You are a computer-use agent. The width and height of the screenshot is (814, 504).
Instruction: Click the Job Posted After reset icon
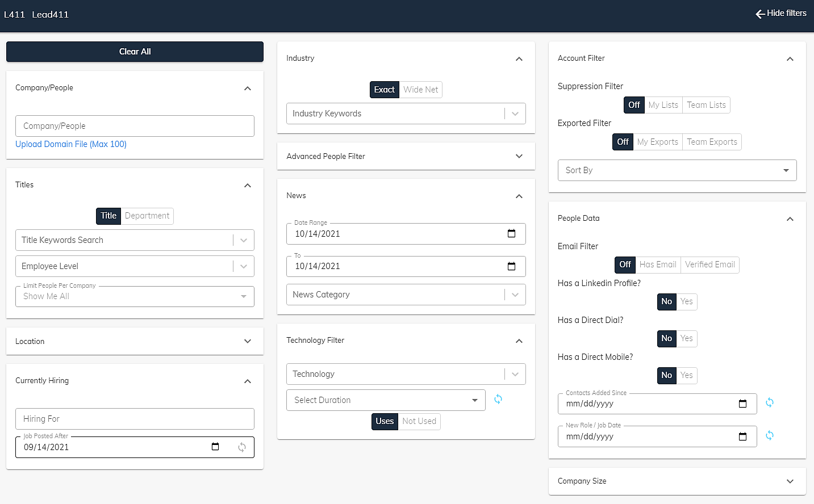[242, 447]
